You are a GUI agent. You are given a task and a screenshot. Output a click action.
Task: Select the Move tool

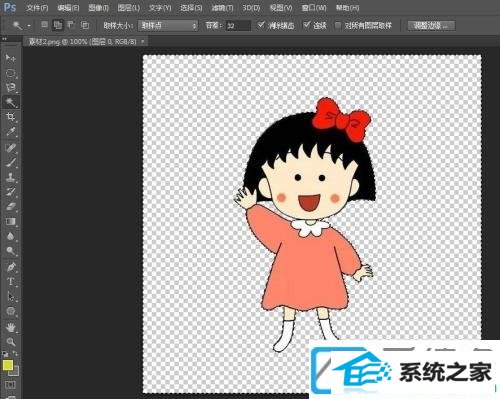tap(10, 58)
